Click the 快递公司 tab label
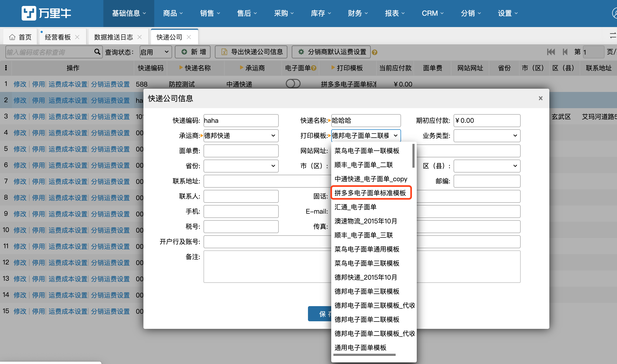The image size is (617, 364). [169, 37]
